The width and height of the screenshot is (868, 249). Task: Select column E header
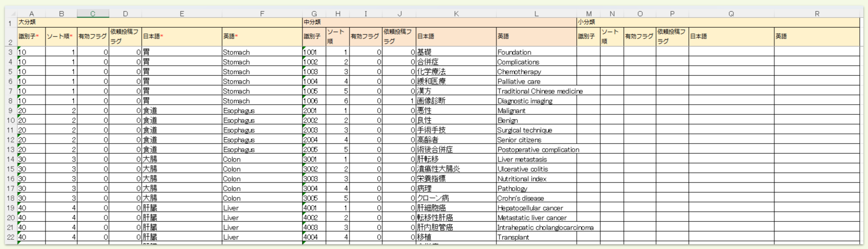point(182,14)
